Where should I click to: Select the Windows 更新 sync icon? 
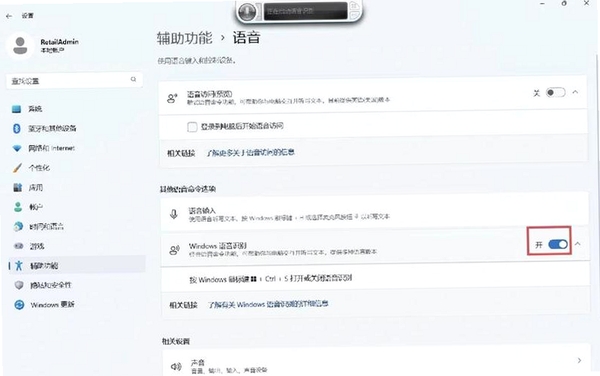coord(19,305)
